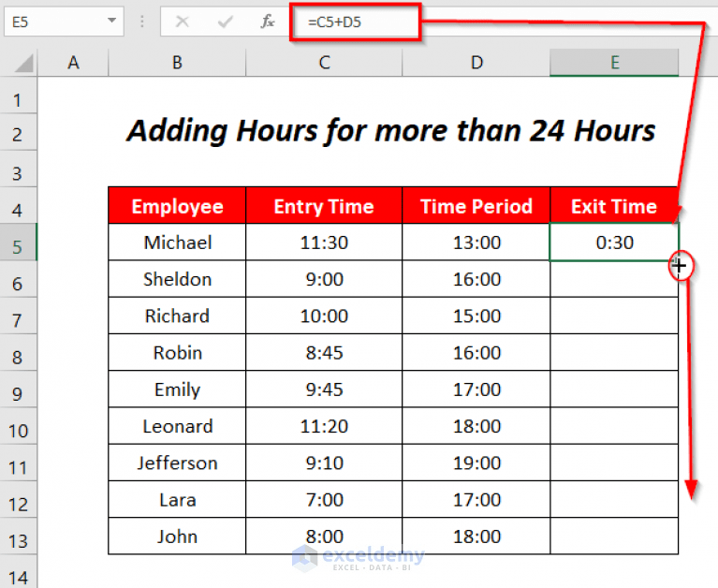Click the title 'Adding Hours for more than 24 Hours'
718x588 pixels.
[390, 131]
